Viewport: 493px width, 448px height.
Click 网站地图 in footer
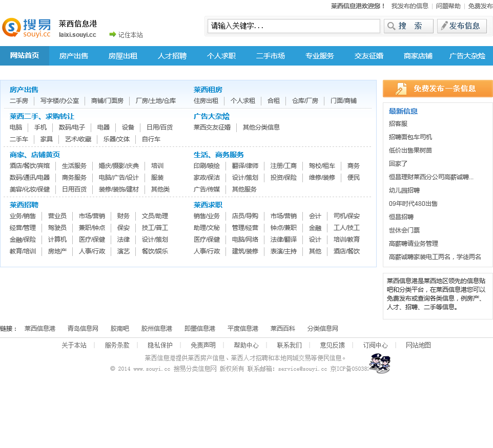point(418,345)
